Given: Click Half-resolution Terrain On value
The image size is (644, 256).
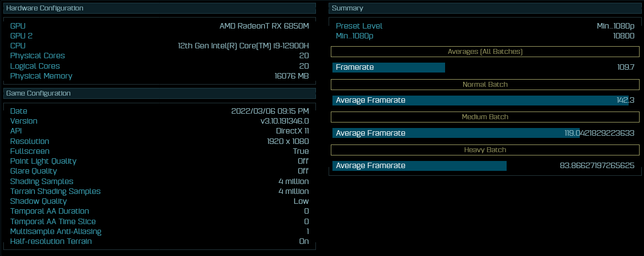Looking at the screenshot, I should (x=303, y=241).
